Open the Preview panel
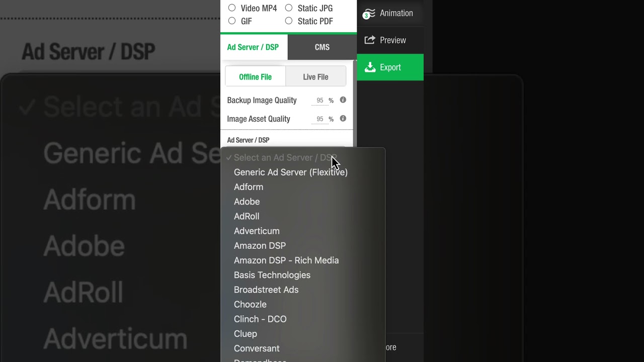The width and height of the screenshot is (644, 362). [390, 40]
